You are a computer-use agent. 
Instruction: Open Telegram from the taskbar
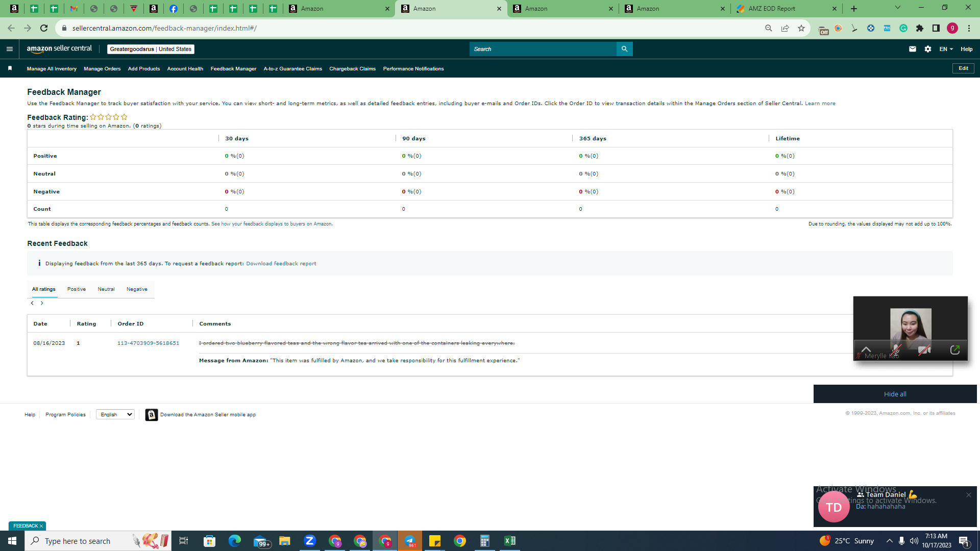tap(409, 541)
